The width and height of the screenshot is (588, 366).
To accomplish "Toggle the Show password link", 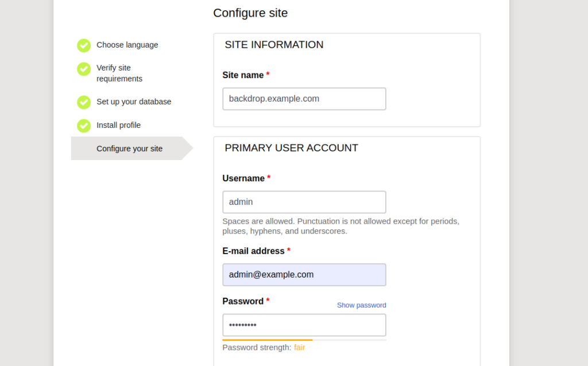I will tap(362, 305).
